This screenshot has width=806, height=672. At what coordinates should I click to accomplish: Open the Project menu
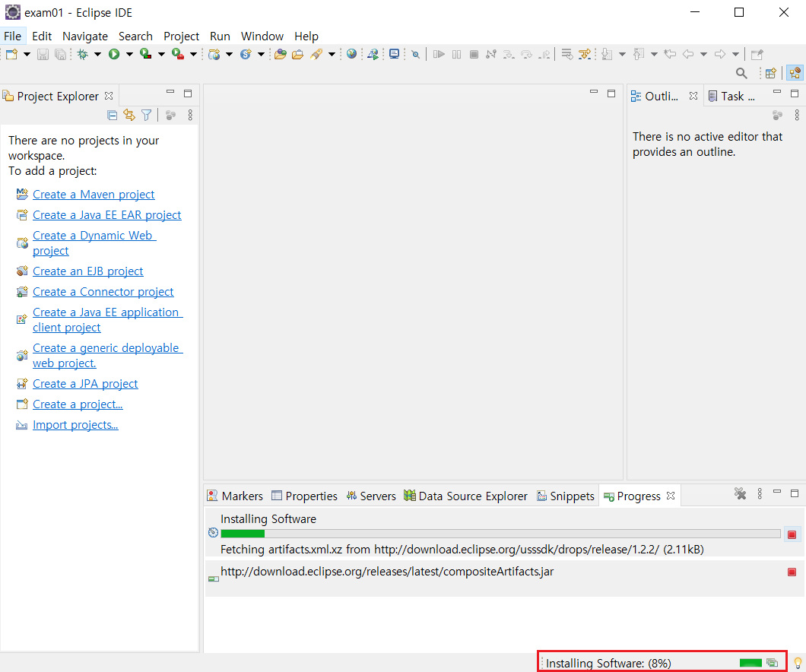(x=181, y=36)
